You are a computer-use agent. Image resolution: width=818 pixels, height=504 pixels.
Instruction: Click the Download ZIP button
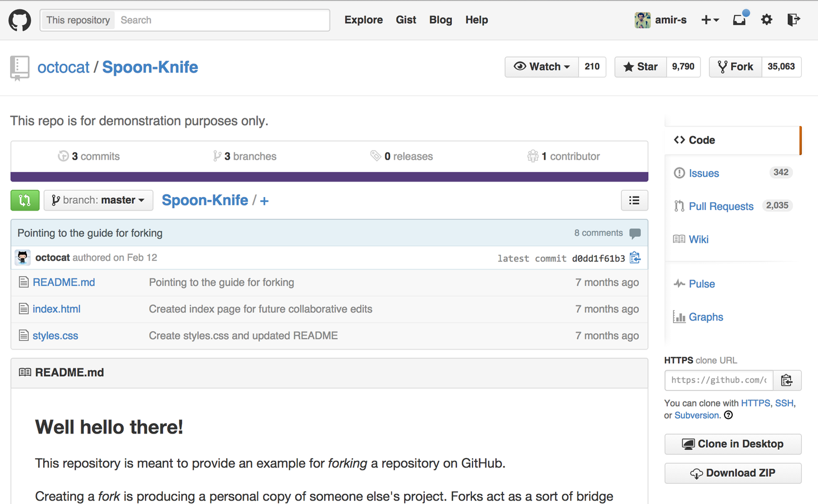[733, 473]
